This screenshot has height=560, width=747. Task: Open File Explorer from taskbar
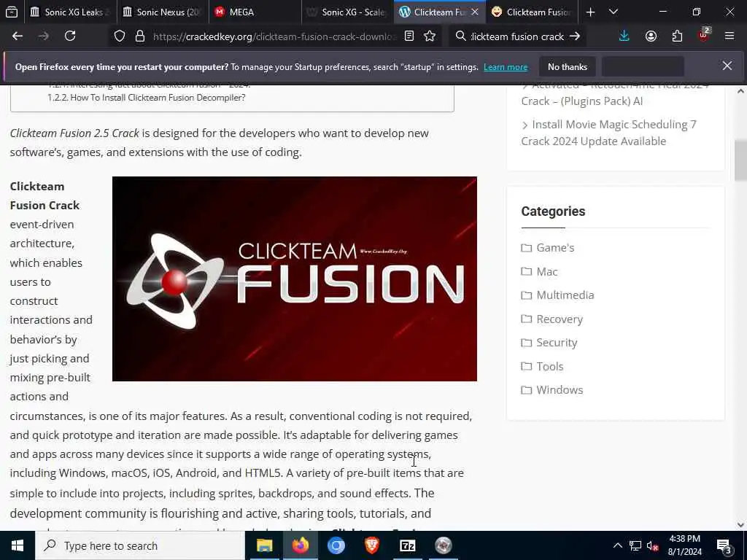click(264, 545)
